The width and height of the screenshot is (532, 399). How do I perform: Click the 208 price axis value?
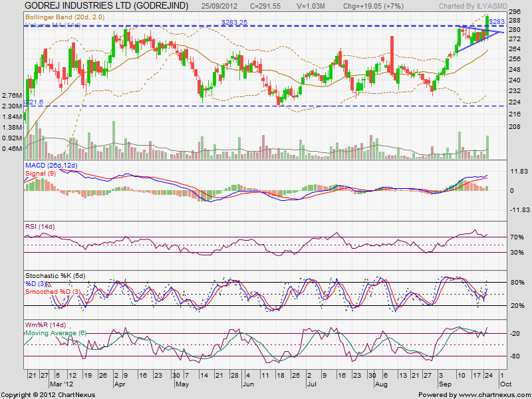click(x=516, y=127)
